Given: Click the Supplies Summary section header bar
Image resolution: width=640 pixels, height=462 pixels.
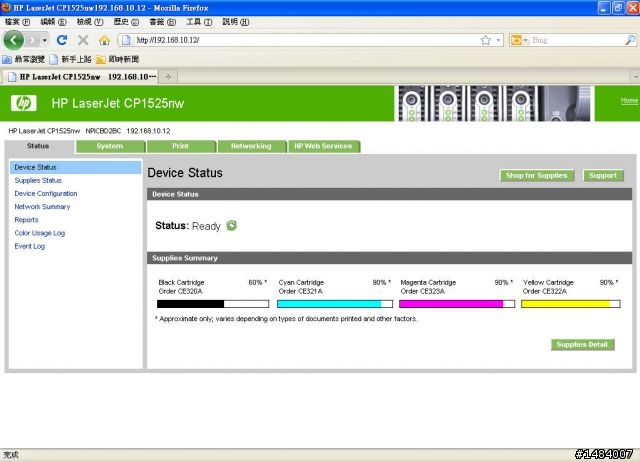Looking at the screenshot, I should tap(389, 258).
